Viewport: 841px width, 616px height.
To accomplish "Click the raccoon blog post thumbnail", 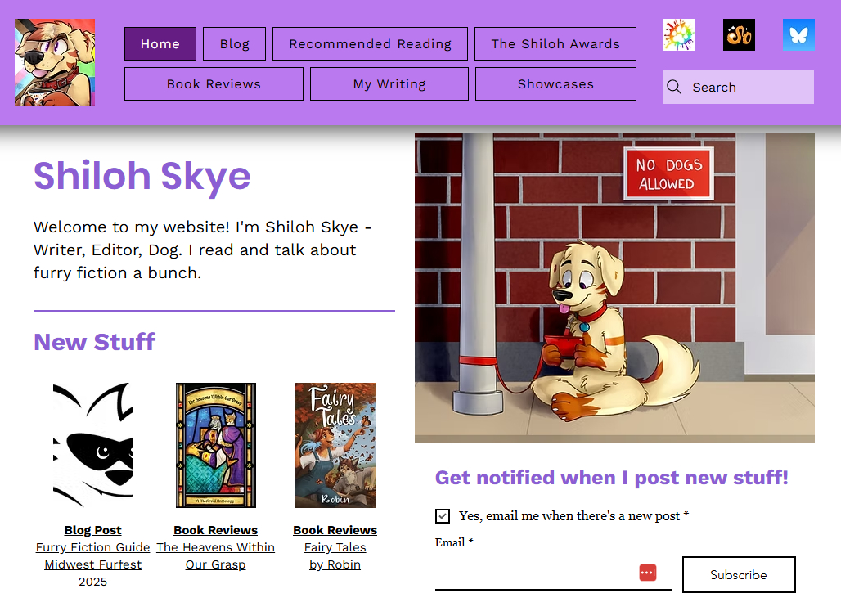I will point(93,445).
